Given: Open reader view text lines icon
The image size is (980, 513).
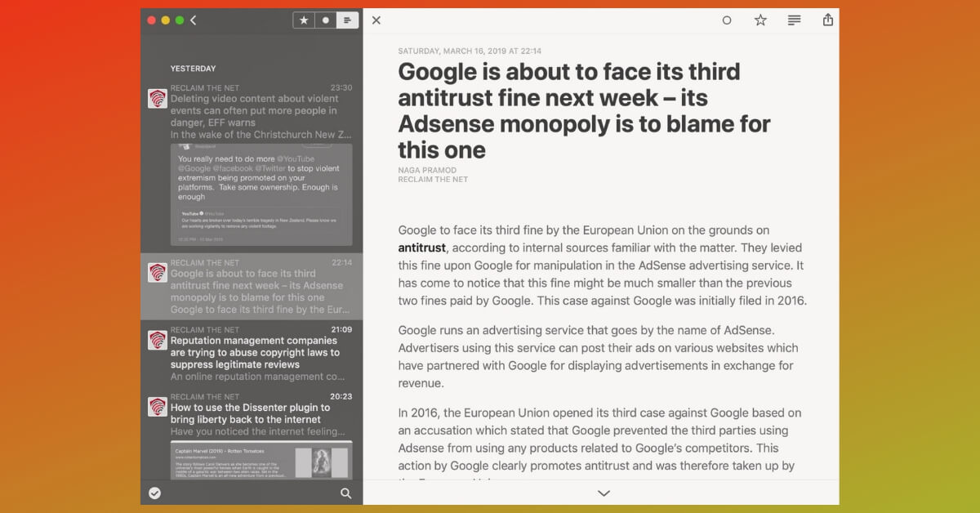Looking at the screenshot, I should (x=794, y=20).
